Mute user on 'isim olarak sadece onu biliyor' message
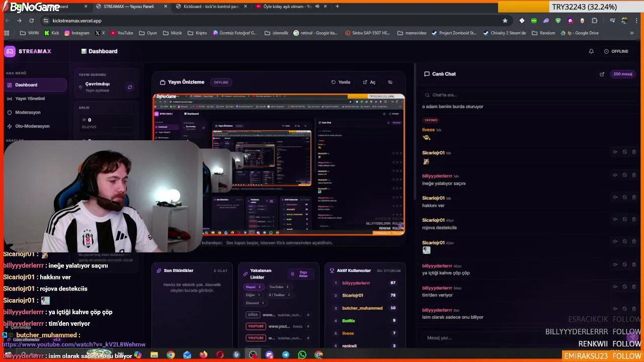This screenshot has width=644, height=362. [615, 309]
